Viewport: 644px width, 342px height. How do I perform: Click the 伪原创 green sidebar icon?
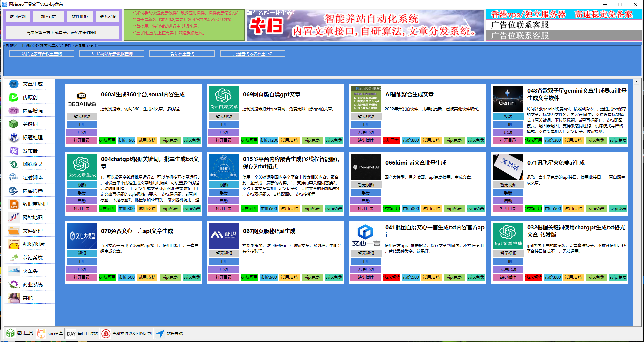(14, 97)
